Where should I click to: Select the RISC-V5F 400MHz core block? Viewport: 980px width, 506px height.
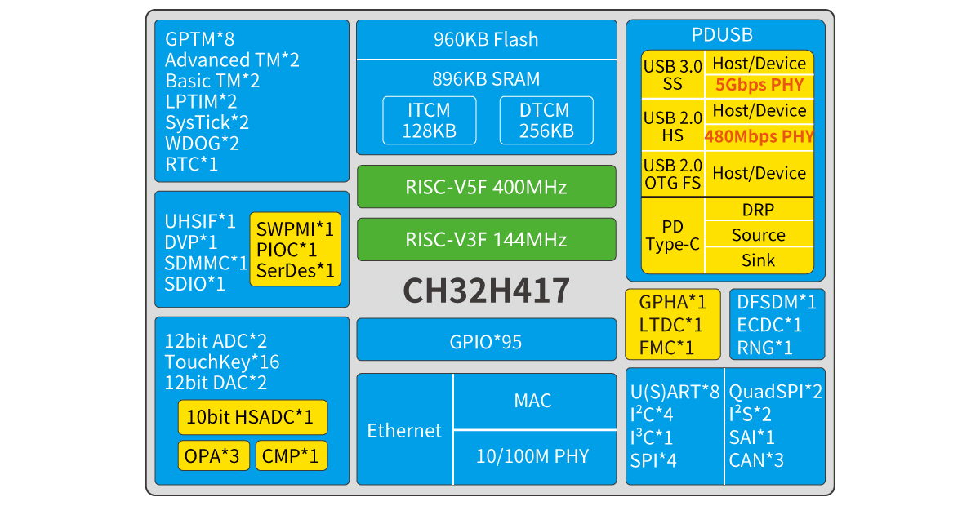(x=486, y=186)
